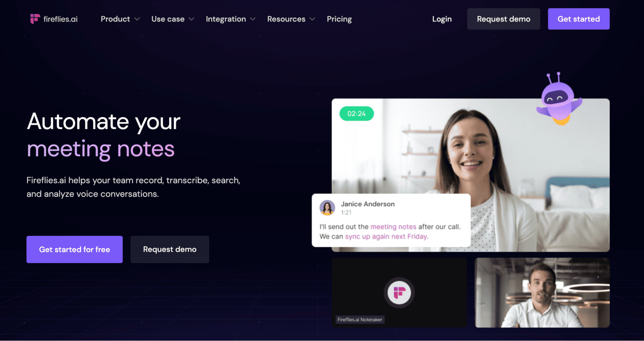Click 'sync up again next Friday' highlight
This screenshot has height=341, width=644.
click(387, 236)
